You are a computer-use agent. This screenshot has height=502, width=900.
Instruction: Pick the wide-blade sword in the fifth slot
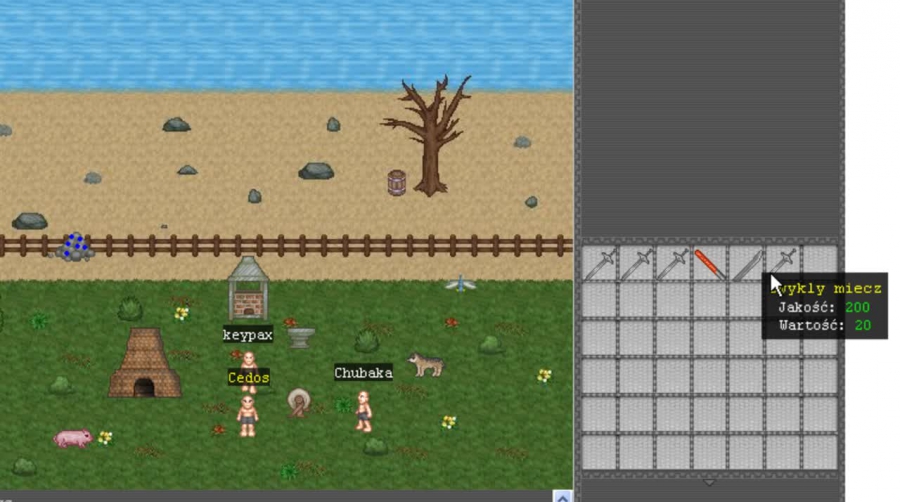[746, 264]
